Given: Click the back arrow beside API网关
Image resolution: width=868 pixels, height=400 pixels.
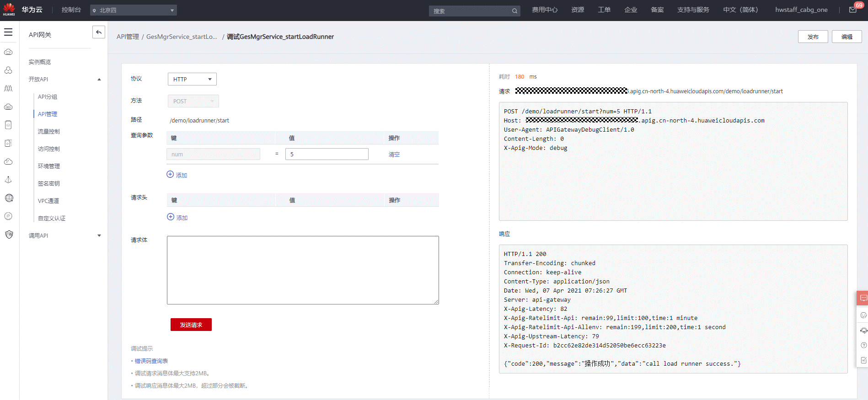Looking at the screenshot, I should pyautogui.click(x=99, y=32).
